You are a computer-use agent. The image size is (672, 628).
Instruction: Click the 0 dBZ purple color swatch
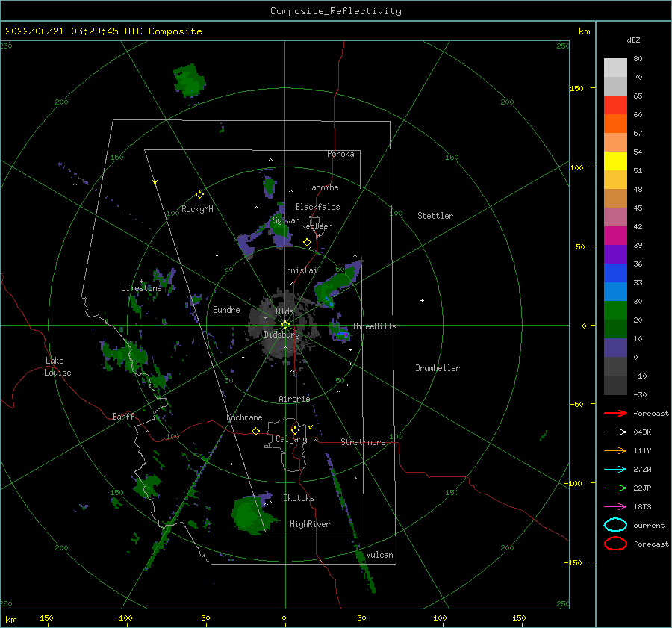[615, 347]
